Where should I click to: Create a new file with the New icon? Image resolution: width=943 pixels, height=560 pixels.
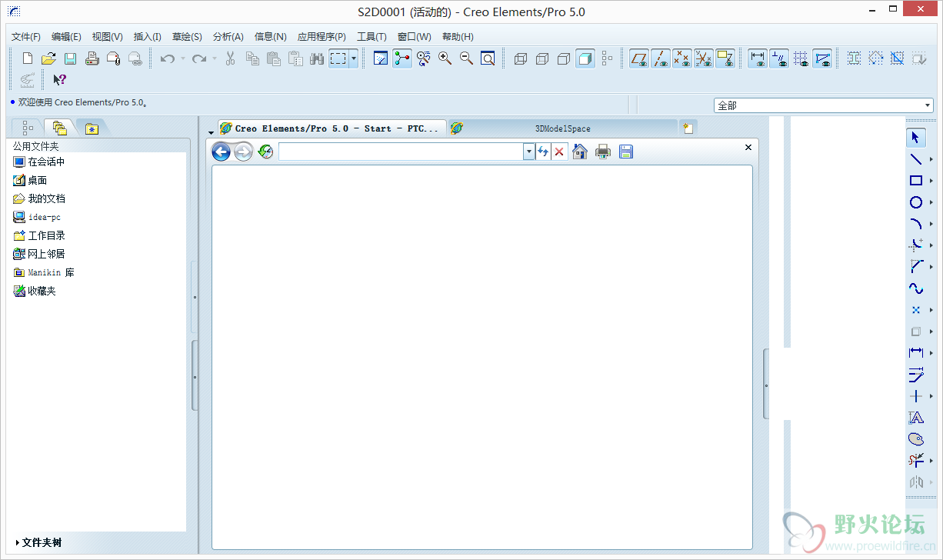[x=28, y=58]
